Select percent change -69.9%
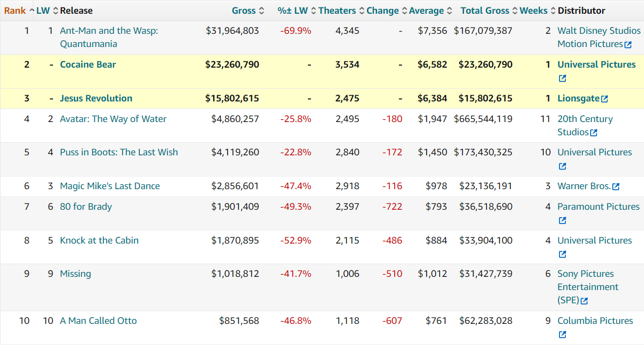The width and height of the screenshot is (644, 345). pos(296,31)
